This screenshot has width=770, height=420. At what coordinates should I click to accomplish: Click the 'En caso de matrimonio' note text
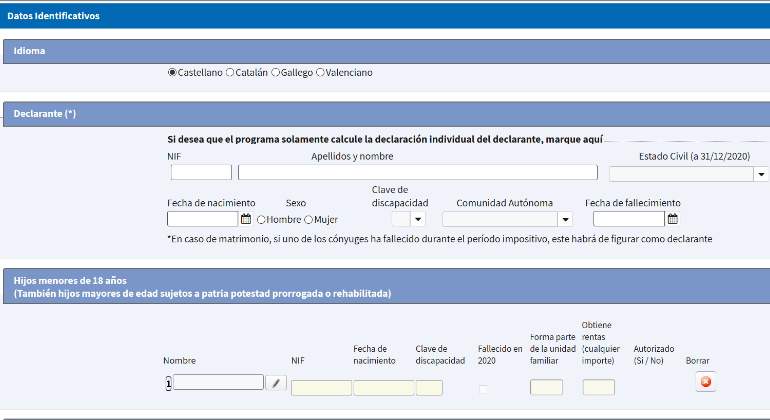440,239
